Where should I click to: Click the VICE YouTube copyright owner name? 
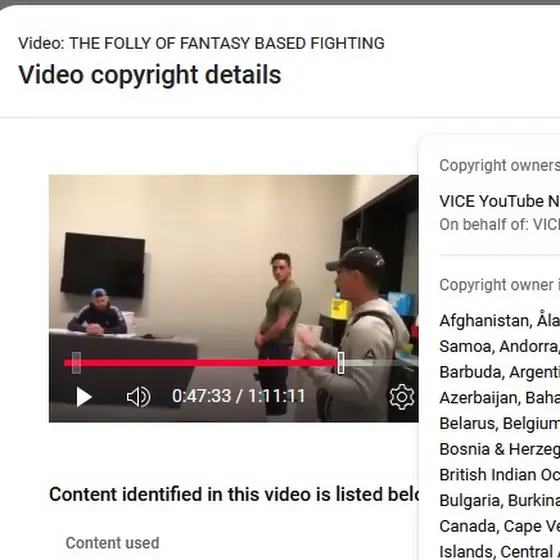tap(499, 201)
